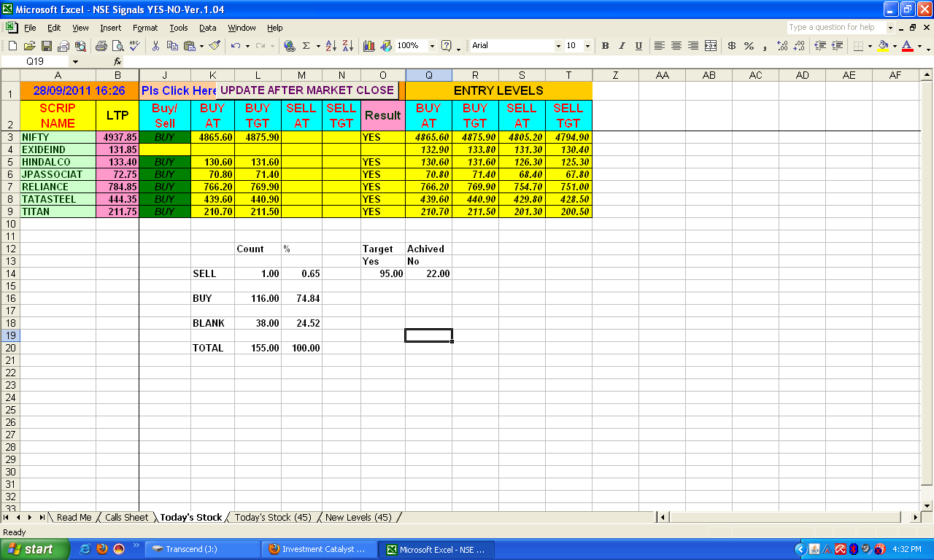
Task: Open the paste options dropdown arrow
Action: (x=201, y=46)
